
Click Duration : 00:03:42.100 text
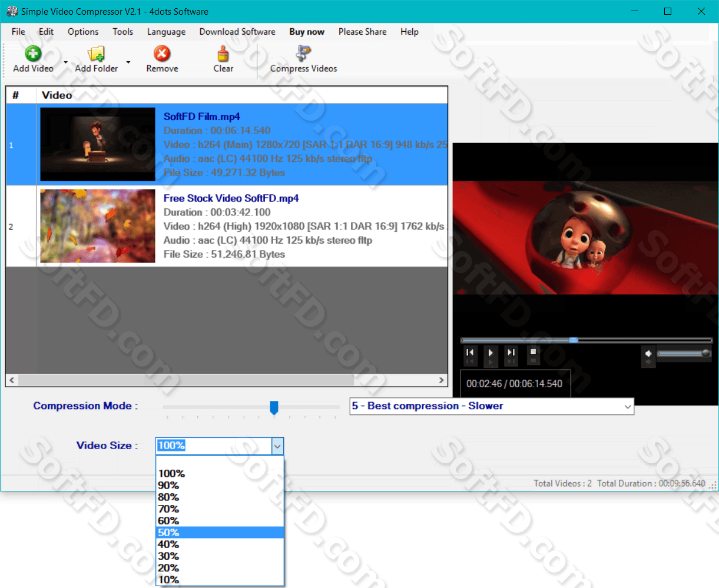(x=217, y=212)
